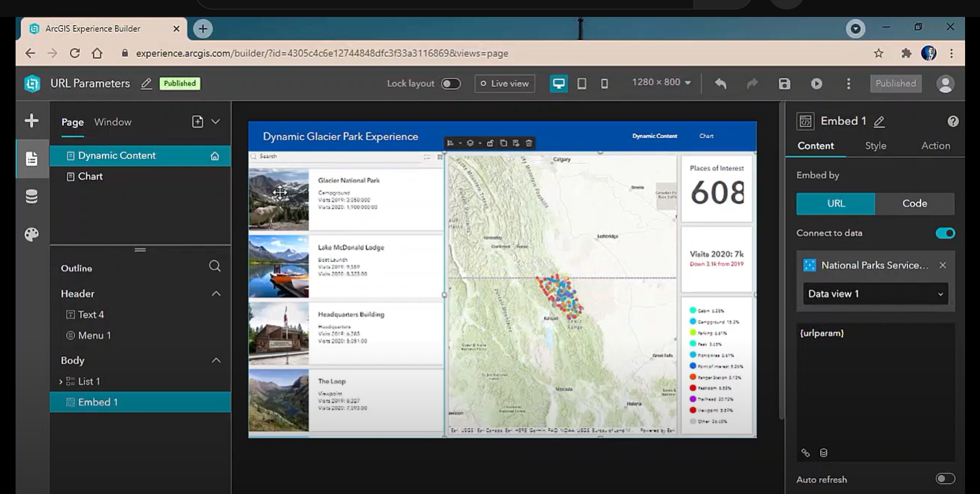Choose Embed by URL button
The height and width of the screenshot is (494, 980).
coord(836,204)
